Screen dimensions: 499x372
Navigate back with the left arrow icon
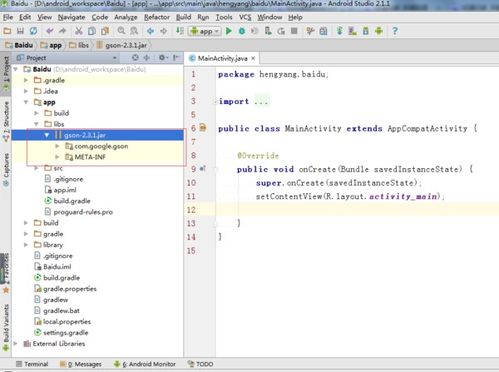click(x=150, y=31)
